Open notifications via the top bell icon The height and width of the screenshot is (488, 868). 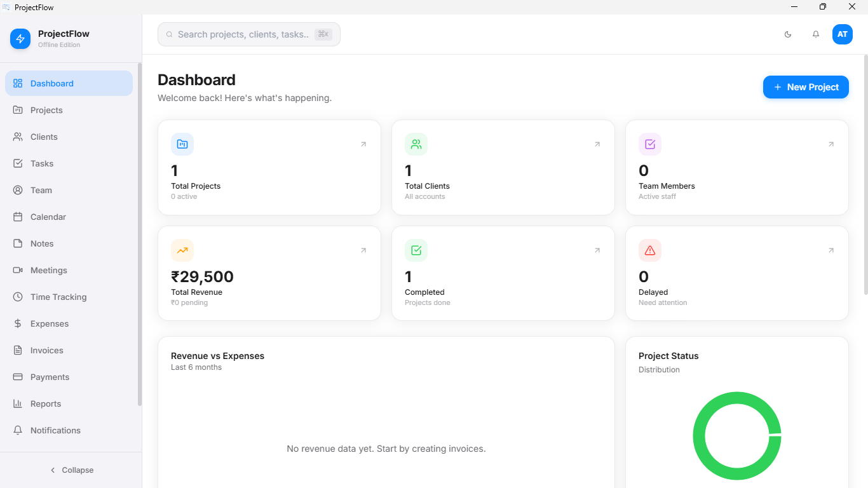coord(816,34)
